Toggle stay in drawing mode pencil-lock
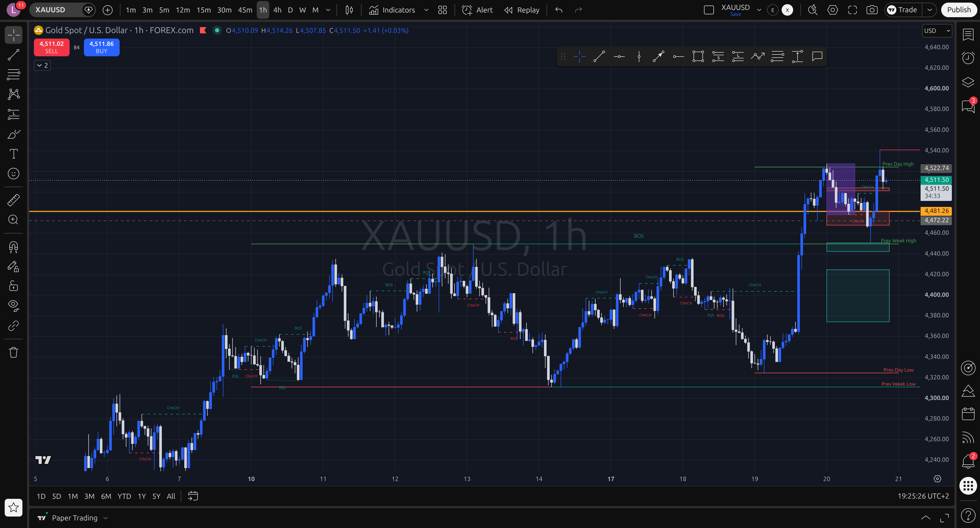Image resolution: width=980 pixels, height=528 pixels. click(x=14, y=267)
